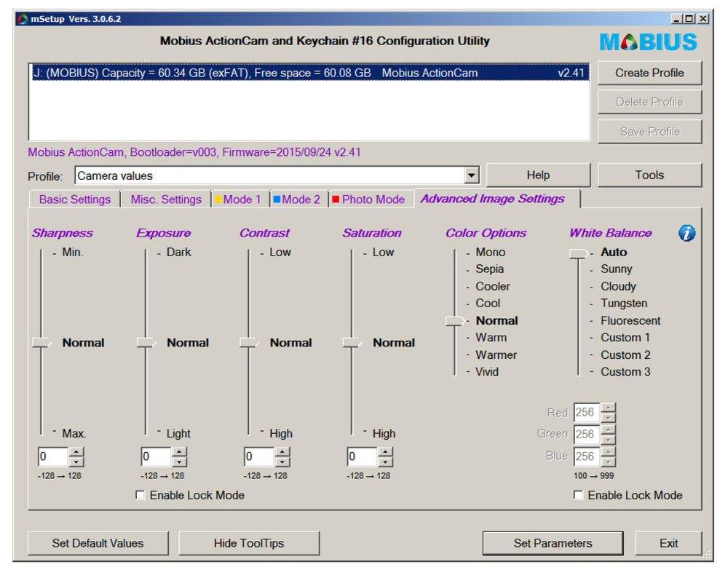Switch to Misc. Settings tab
Screen dimensions: 728x578
pyautogui.click(x=166, y=199)
